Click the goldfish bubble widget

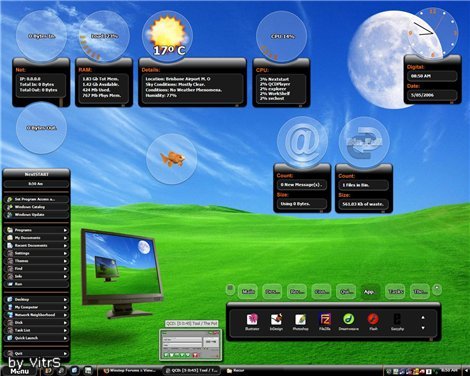pos(172,159)
